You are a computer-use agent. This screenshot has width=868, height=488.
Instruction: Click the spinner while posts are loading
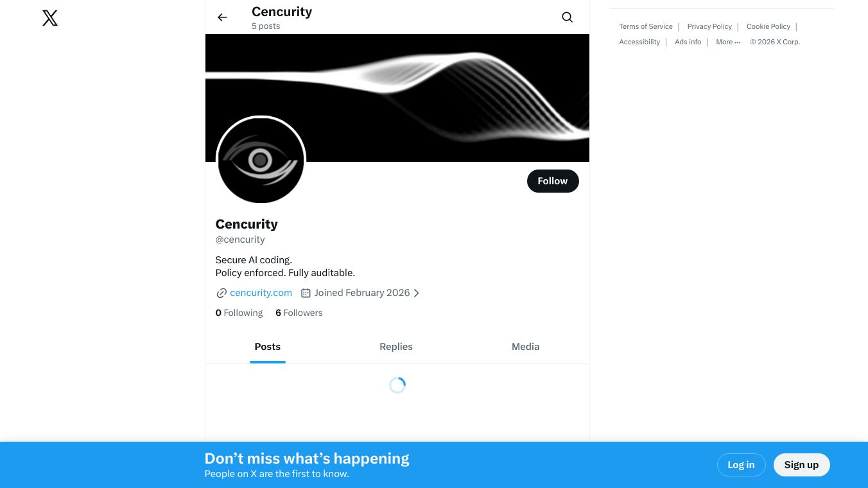pos(397,385)
